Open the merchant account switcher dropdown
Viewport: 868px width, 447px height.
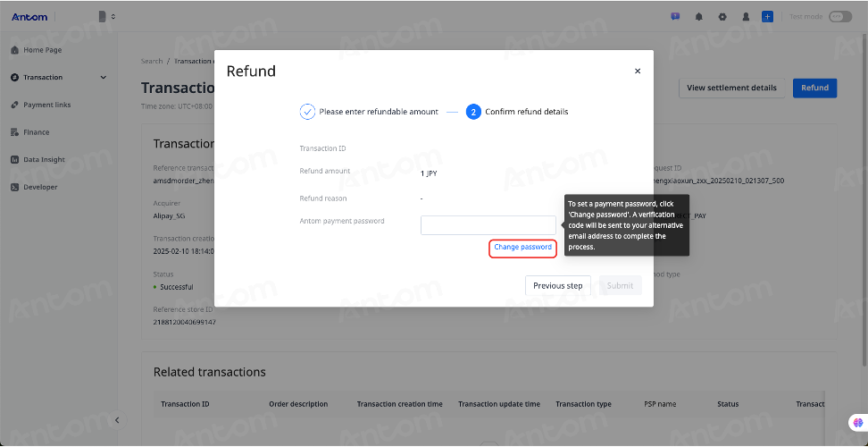[x=107, y=17]
